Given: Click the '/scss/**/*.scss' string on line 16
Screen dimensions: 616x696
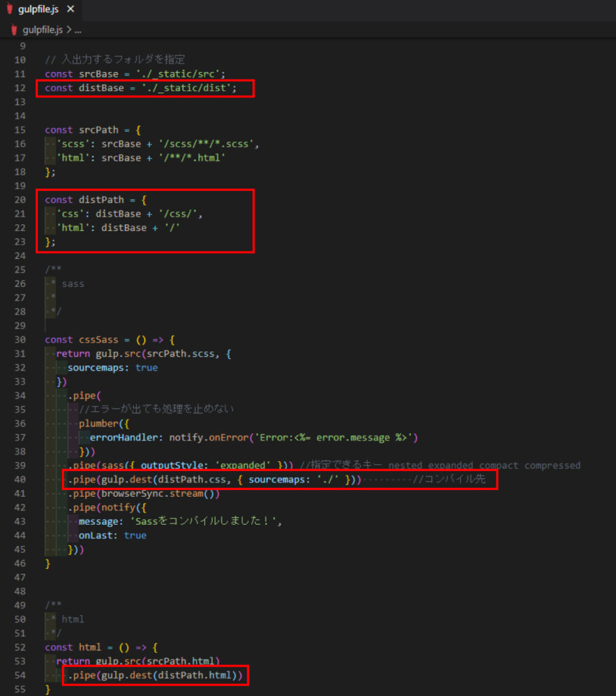Looking at the screenshot, I should click(x=206, y=144).
